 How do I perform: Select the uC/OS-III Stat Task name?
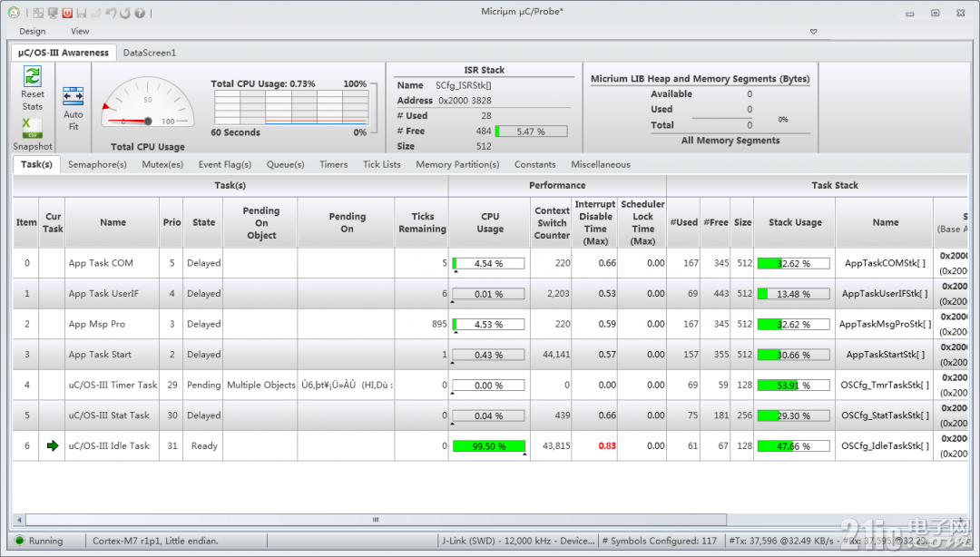tap(109, 415)
